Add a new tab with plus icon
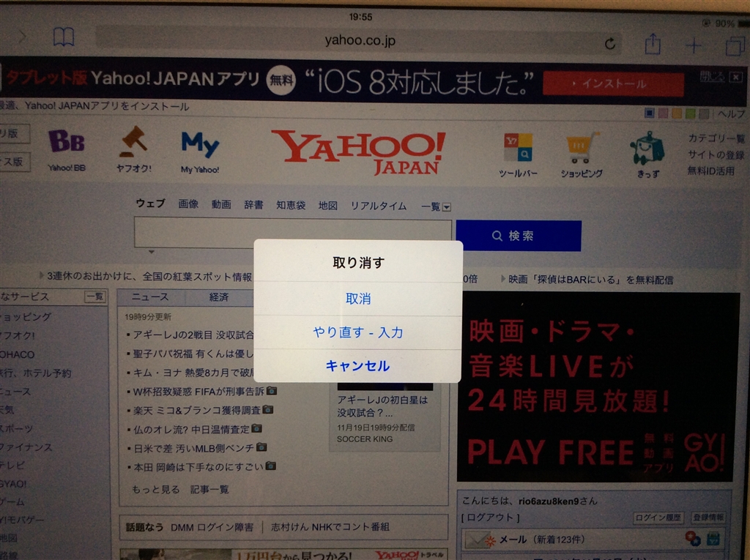 pyautogui.click(x=693, y=46)
